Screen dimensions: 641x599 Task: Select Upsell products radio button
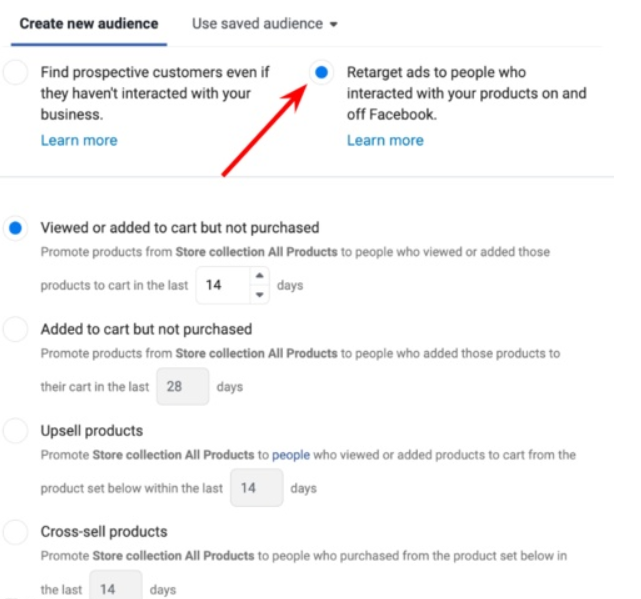tap(15, 431)
